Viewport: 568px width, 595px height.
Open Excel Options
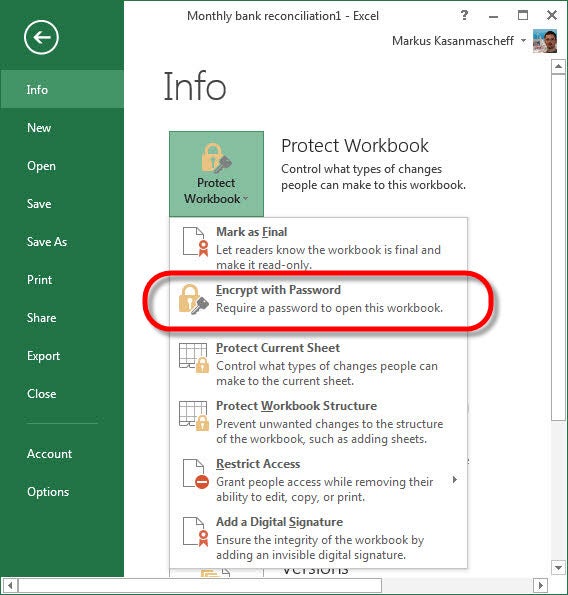(62, 491)
